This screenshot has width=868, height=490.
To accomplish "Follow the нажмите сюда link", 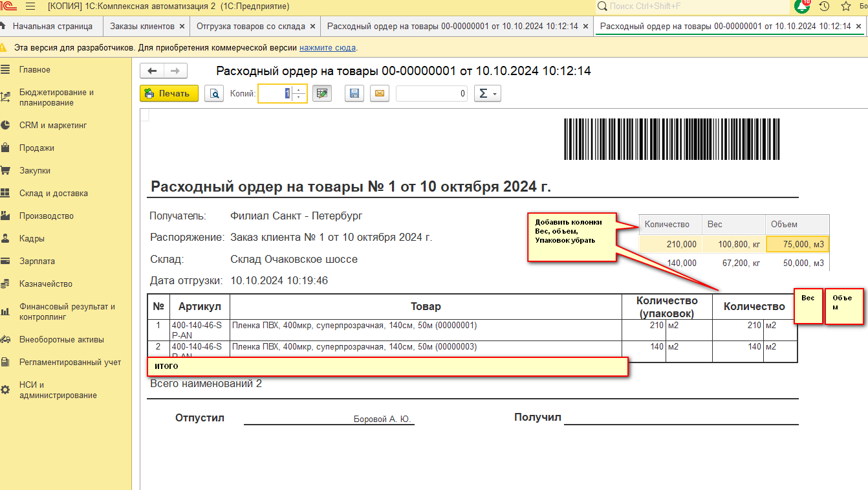I will 327,48.
